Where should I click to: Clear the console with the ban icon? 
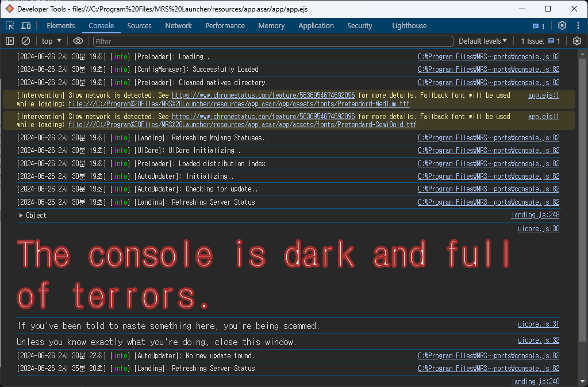click(25, 41)
